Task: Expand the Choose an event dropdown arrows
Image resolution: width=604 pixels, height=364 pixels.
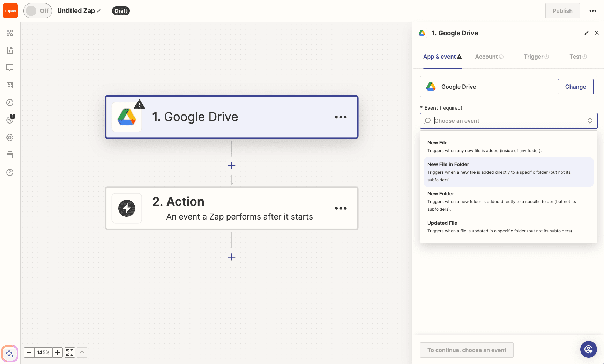Action: [x=590, y=121]
